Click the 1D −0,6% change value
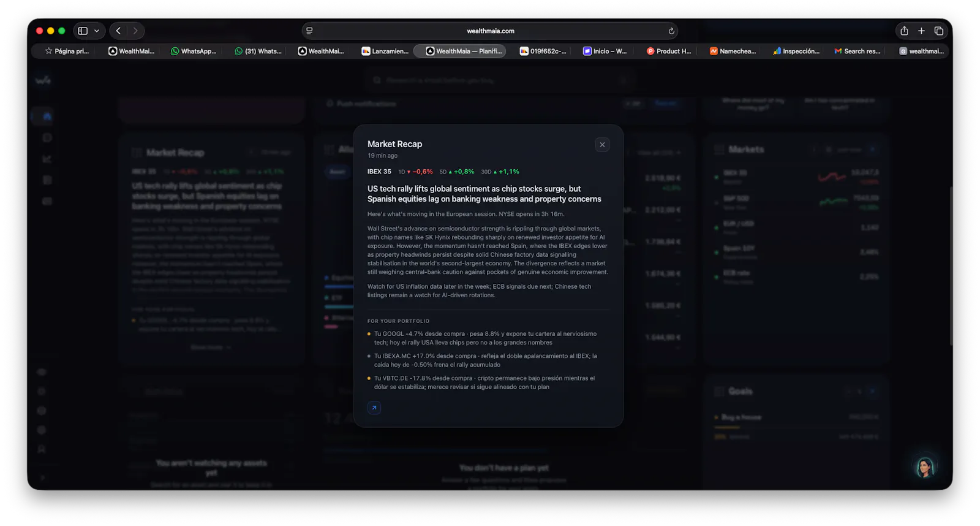This screenshot has height=526, width=980. click(415, 172)
